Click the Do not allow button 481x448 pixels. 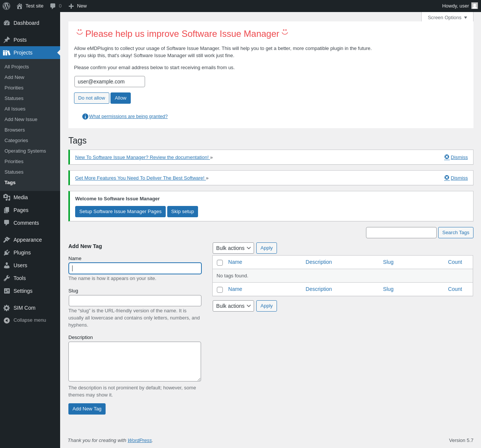92,98
